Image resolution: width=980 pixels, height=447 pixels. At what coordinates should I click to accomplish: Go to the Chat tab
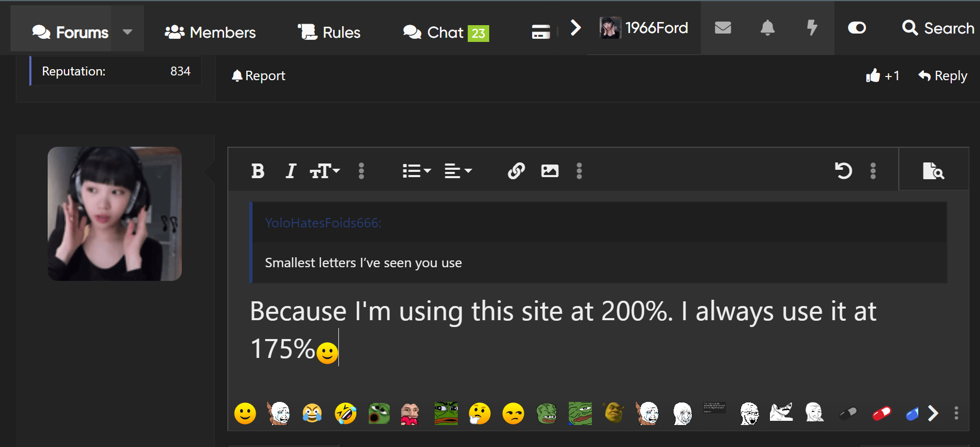[446, 32]
